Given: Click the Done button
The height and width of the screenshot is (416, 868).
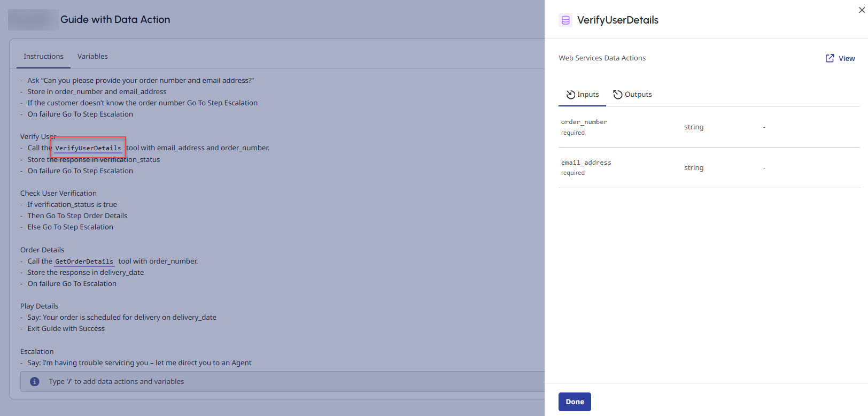Looking at the screenshot, I should (x=575, y=402).
